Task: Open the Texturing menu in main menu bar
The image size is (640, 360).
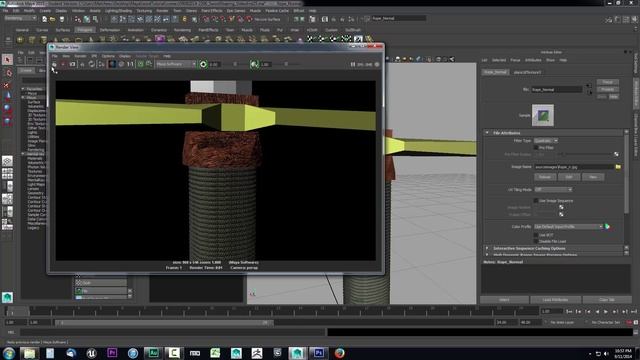Action: pos(144,11)
